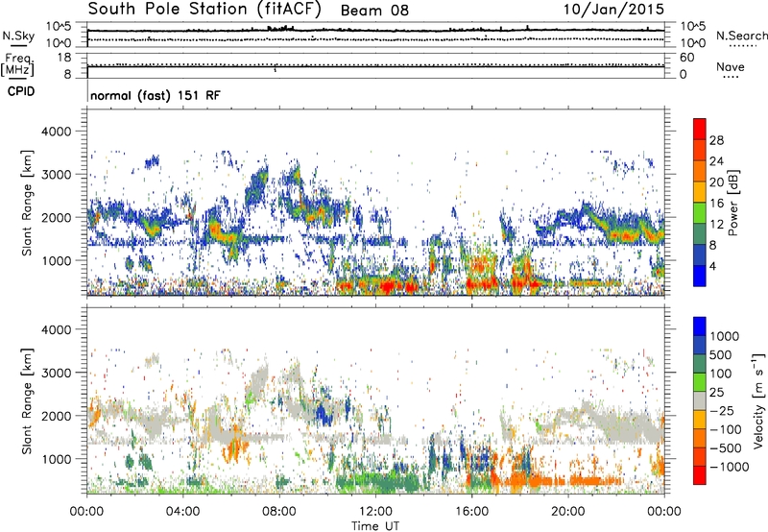Viewport: 768px width, 532px height.
Task: Click the '18' frequency axis tick
Action: 64,58
